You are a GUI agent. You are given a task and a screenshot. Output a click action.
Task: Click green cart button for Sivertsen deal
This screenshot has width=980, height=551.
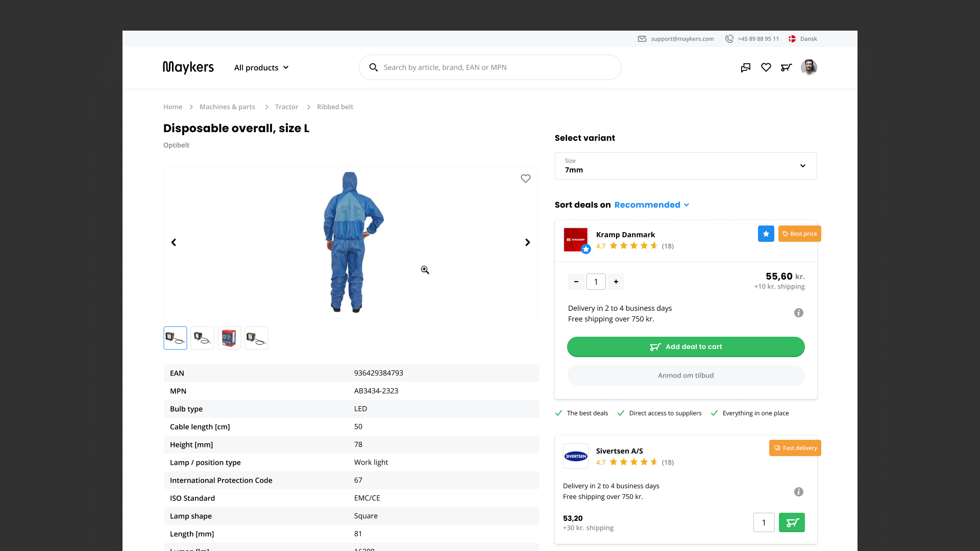(x=792, y=522)
